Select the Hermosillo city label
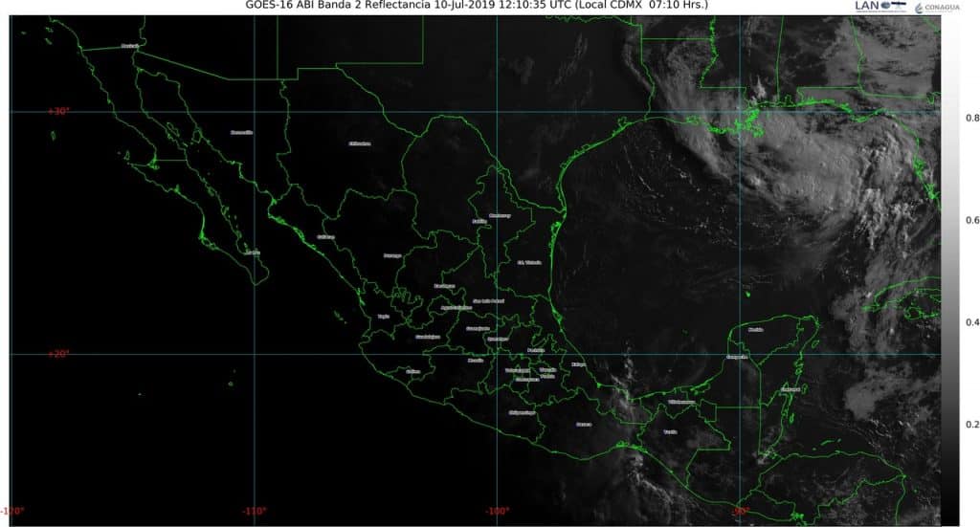Screen dimensions: 980x527 click(241, 133)
